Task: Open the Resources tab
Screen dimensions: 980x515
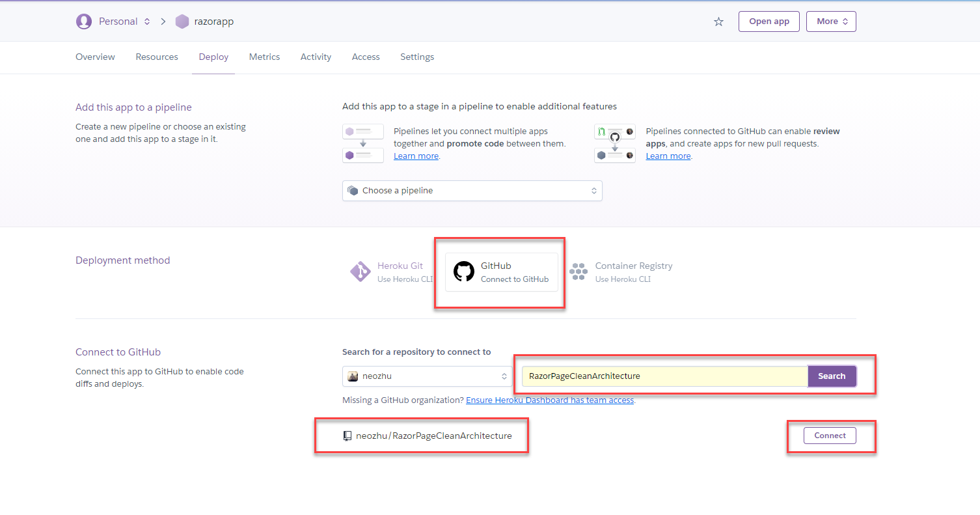Action: pos(157,57)
